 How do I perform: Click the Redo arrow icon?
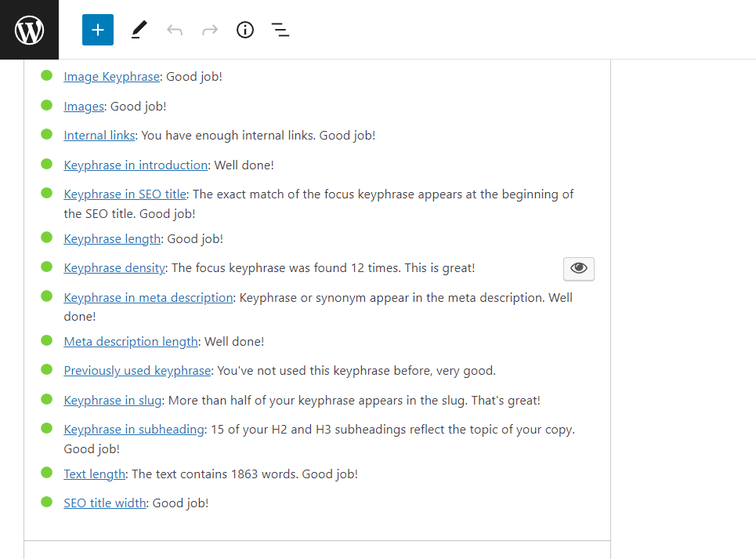tap(209, 30)
